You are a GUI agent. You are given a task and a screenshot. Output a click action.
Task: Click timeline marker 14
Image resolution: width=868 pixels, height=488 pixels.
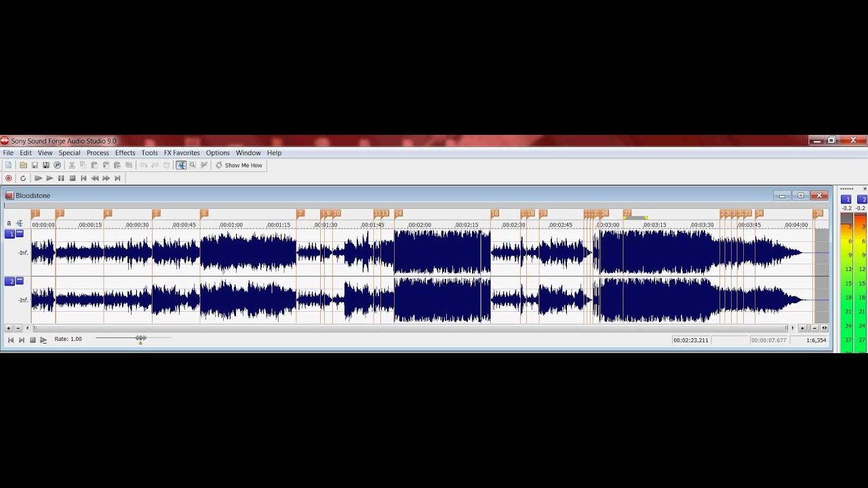point(398,213)
